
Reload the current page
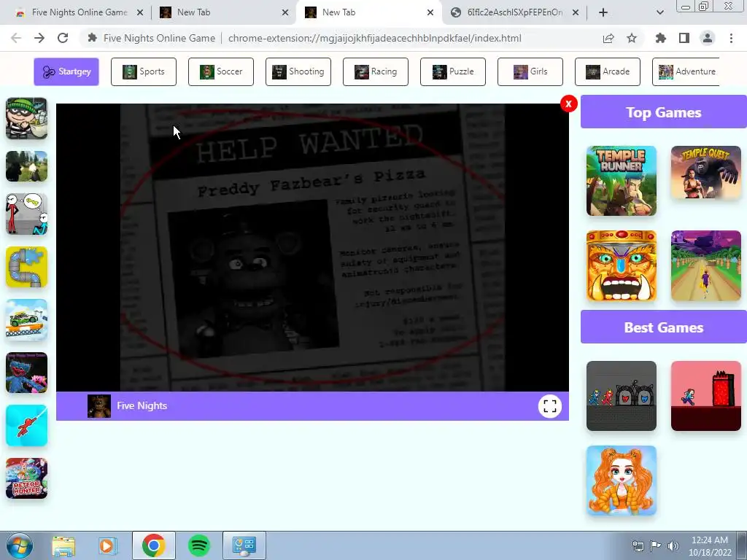point(63,38)
